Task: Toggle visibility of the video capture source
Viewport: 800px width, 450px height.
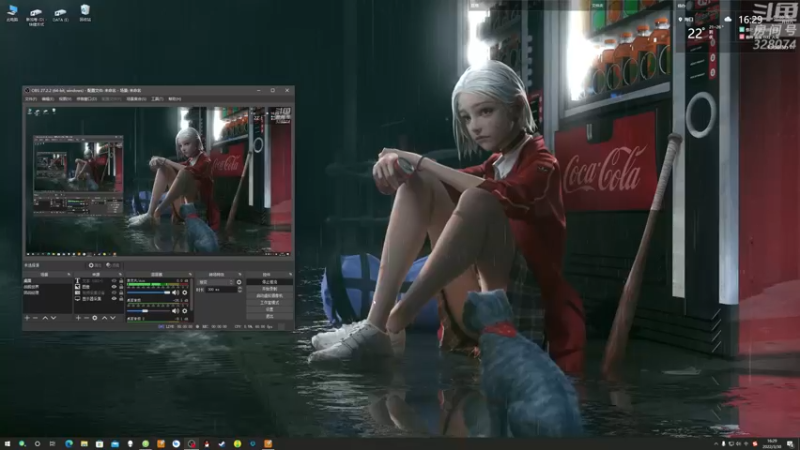Action: 114,293
